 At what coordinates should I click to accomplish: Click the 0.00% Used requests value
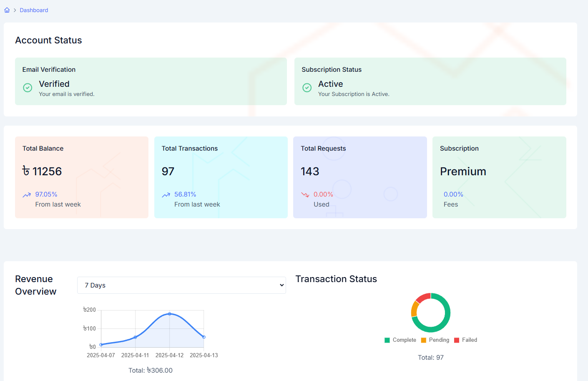(x=323, y=194)
